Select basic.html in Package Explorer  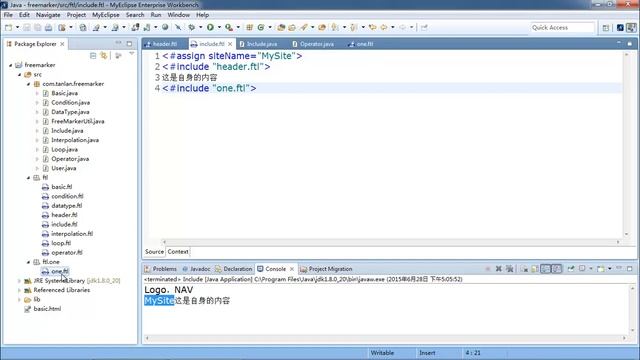pos(47,309)
